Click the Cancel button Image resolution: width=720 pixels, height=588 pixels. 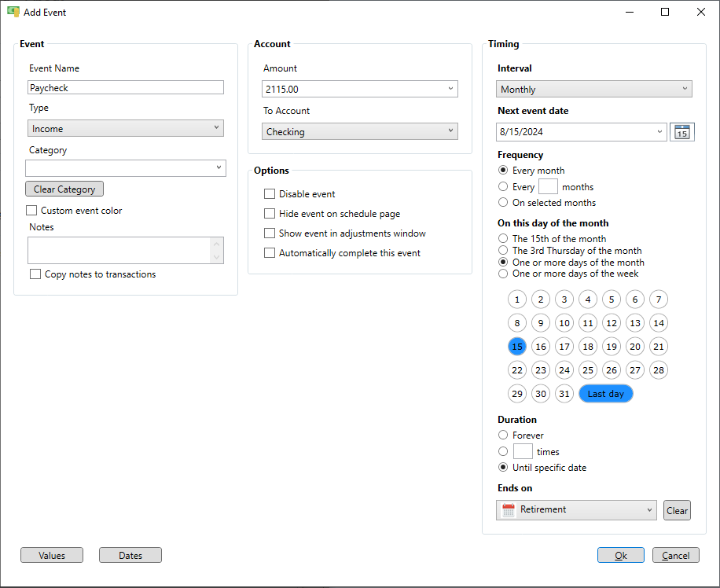pyautogui.click(x=675, y=556)
